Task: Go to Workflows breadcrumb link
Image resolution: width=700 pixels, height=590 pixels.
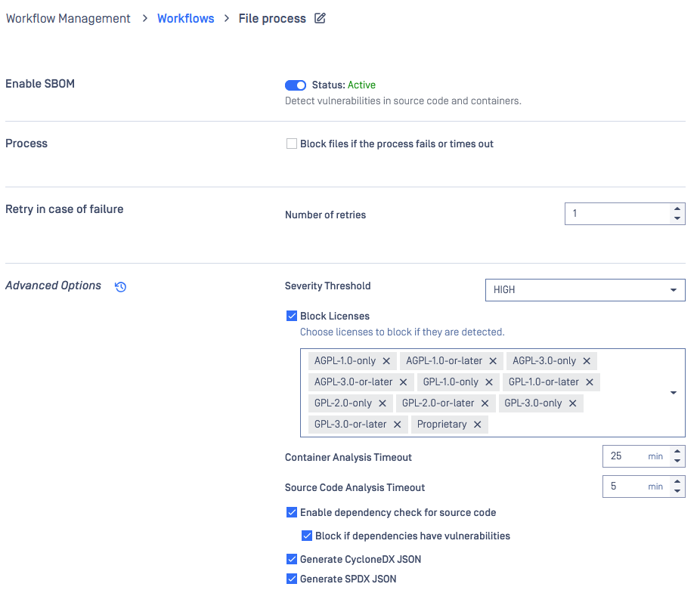Action: click(185, 18)
